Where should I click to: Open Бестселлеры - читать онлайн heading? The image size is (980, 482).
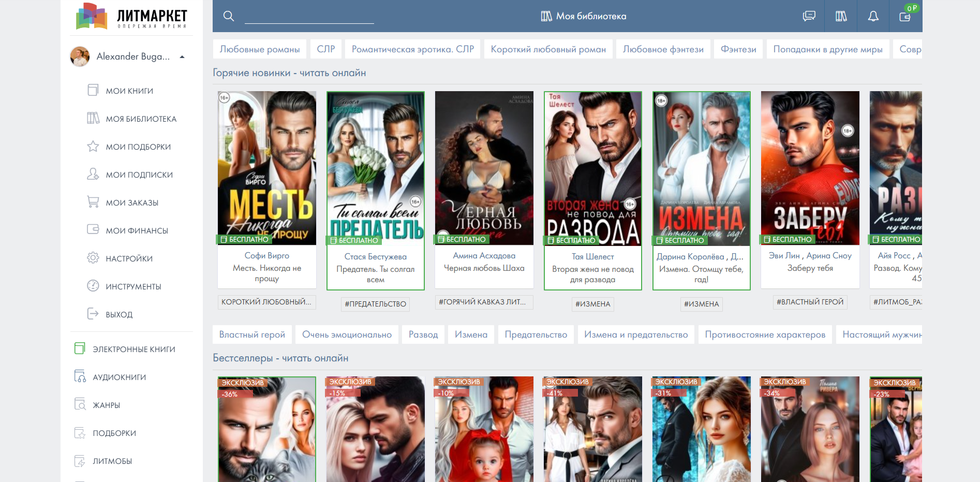[280, 358]
